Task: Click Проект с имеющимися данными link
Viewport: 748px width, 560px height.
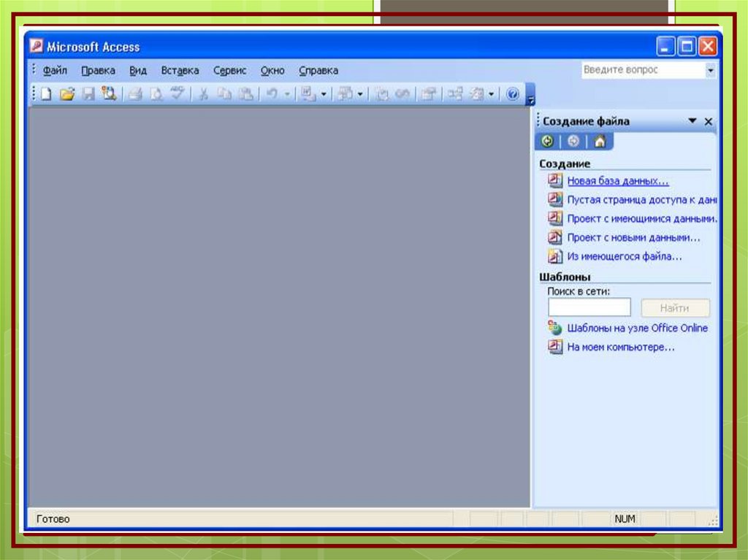Action: coord(642,218)
